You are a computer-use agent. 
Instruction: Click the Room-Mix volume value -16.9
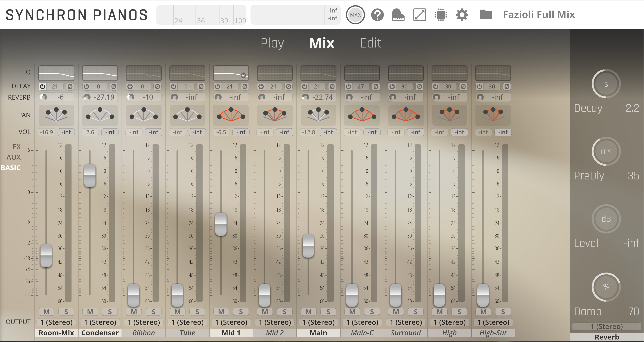click(47, 132)
